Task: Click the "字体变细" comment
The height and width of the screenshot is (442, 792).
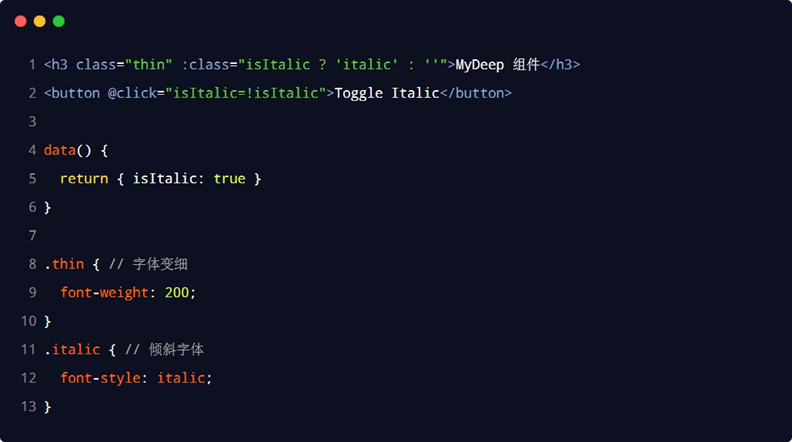Action: (160, 264)
